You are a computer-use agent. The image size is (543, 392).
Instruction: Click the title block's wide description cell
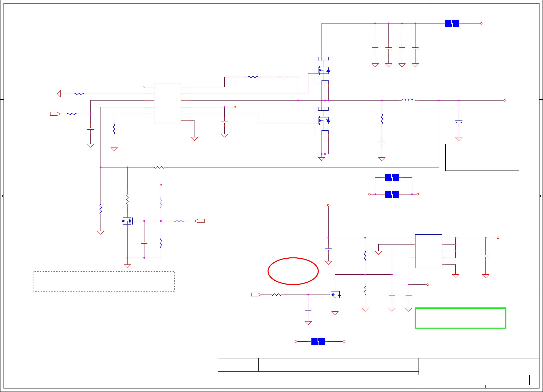coord(318,380)
